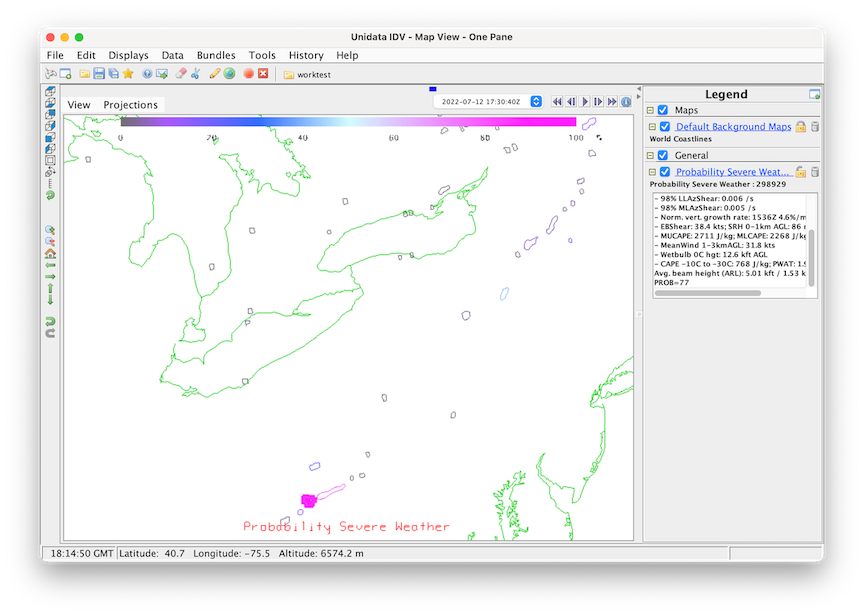Screen dimensions: 864x615
Task: Toggle Probability Severe Weather layer visibility
Action: click(665, 172)
